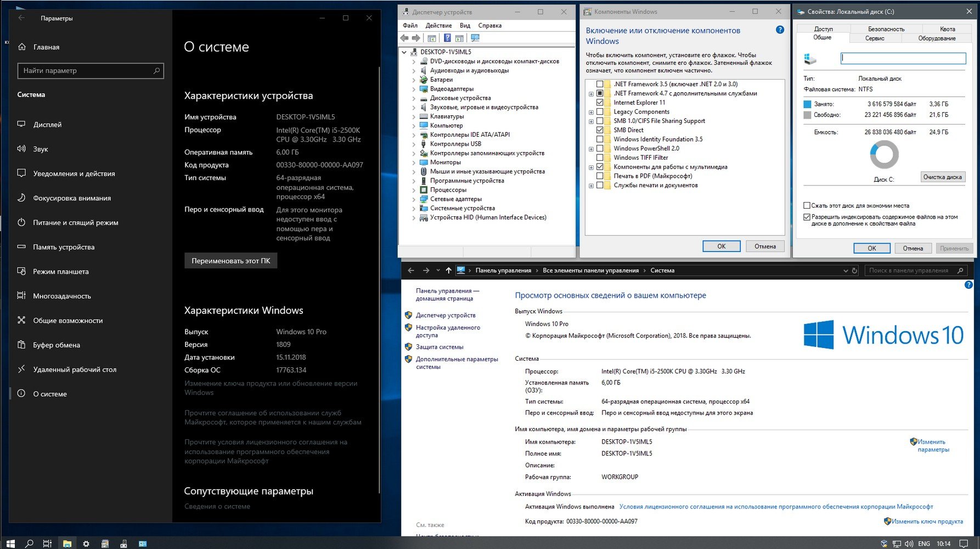This screenshot has height=549, width=980.
Task: Click scan for hardware changes monitor icon
Action: [475, 38]
